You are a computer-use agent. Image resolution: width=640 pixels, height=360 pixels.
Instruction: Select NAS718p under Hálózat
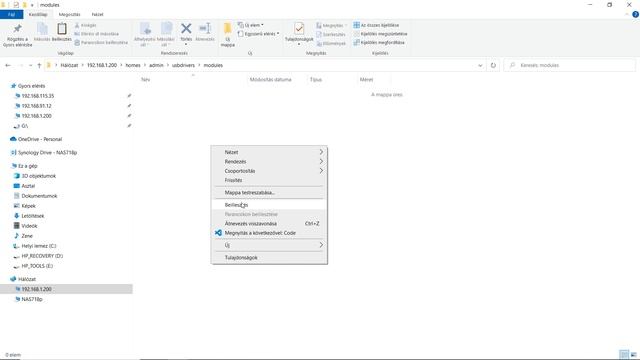point(32,299)
